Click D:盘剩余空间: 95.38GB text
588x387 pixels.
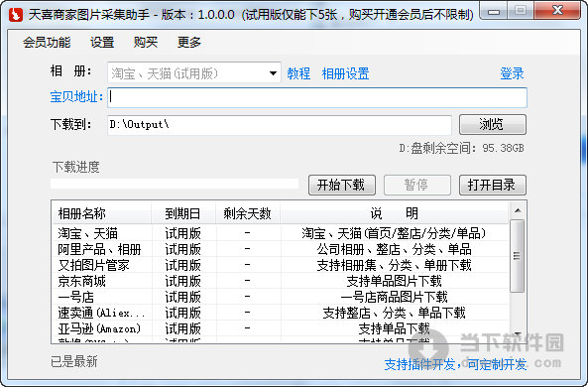click(461, 148)
